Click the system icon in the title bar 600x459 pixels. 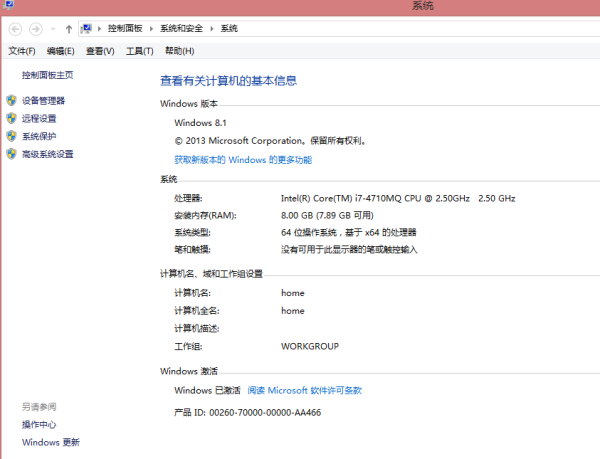point(8,5)
